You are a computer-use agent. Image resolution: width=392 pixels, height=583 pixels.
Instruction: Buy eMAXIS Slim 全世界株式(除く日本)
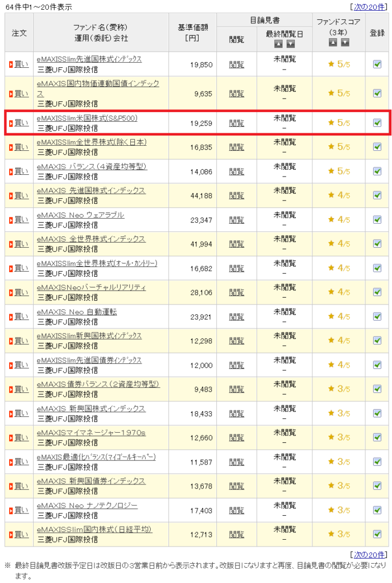click(21, 147)
